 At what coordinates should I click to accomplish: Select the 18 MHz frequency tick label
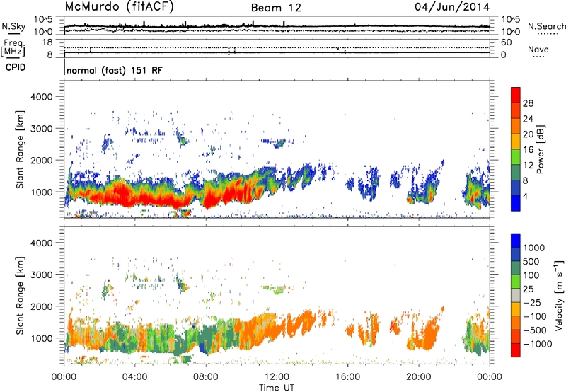point(47,42)
